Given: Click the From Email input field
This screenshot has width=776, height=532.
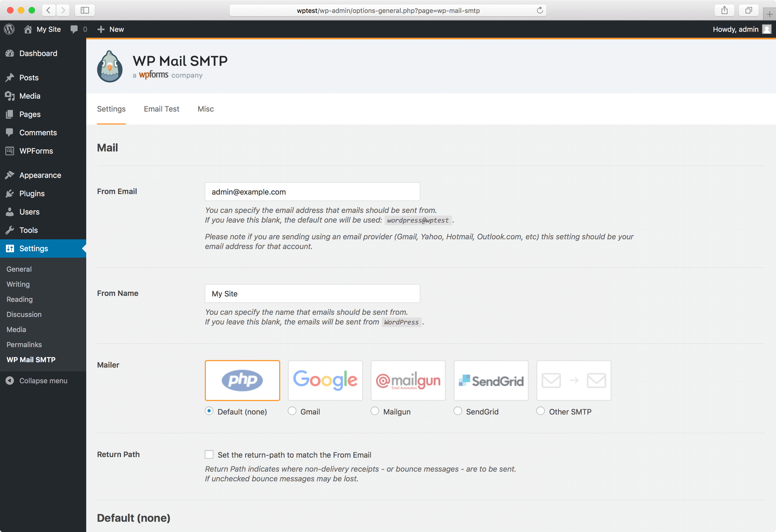Looking at the screenshot, I should [x=313, y=192].
